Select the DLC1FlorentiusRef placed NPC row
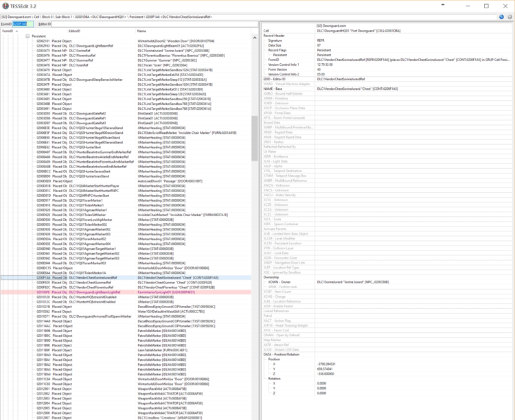The image size is (515, 420). coord(126,56)
